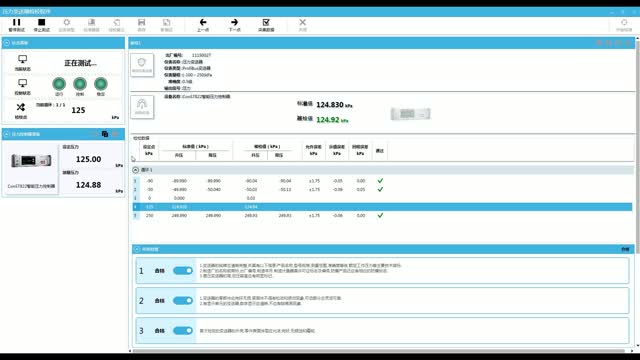This screenshot has height=360, width=640.
Task: Go to previous point with left arrow
Action: [x=203, y=25]
